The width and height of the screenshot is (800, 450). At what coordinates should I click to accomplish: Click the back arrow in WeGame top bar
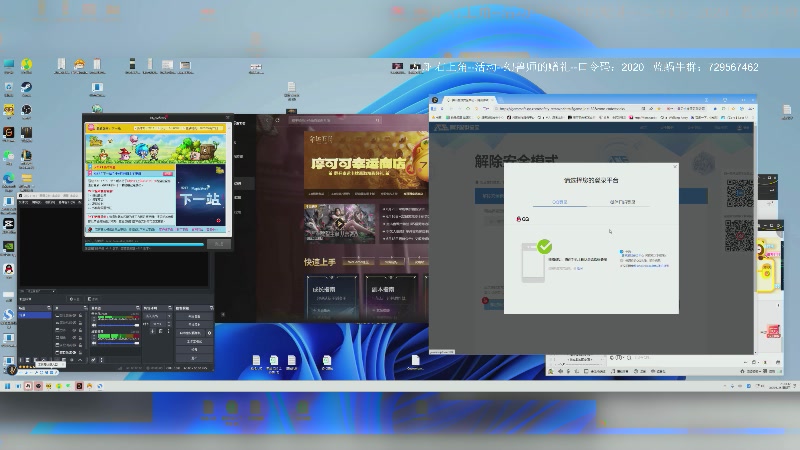tap(267, 120)
